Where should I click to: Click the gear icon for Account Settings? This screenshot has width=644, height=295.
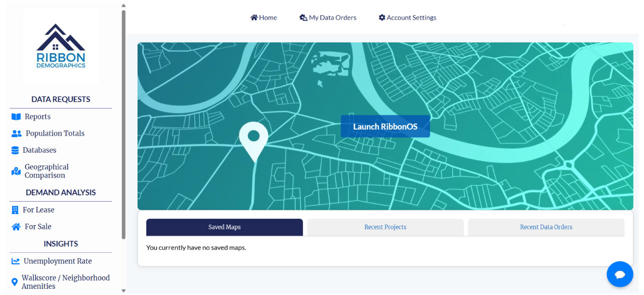tap(382, 18)
